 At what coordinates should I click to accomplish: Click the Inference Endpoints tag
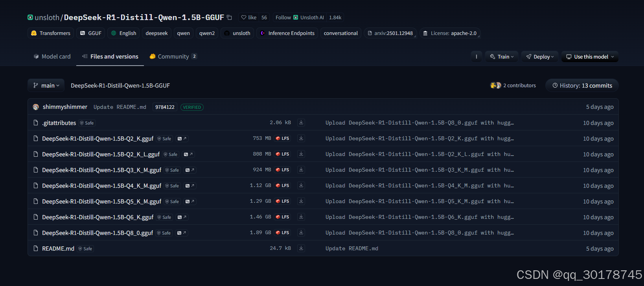[x=287, y=33]
